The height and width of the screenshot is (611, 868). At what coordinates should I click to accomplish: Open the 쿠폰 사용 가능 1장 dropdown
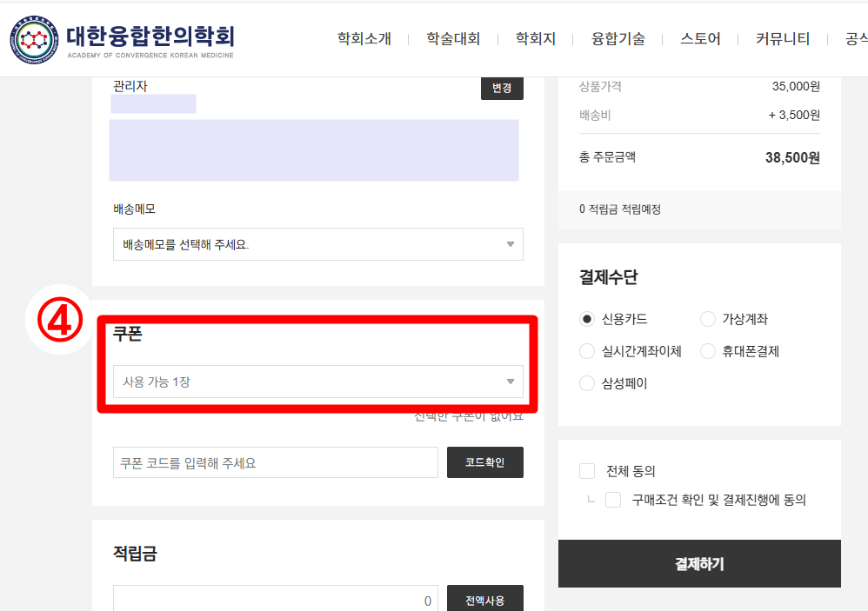(x=318, y=382)
